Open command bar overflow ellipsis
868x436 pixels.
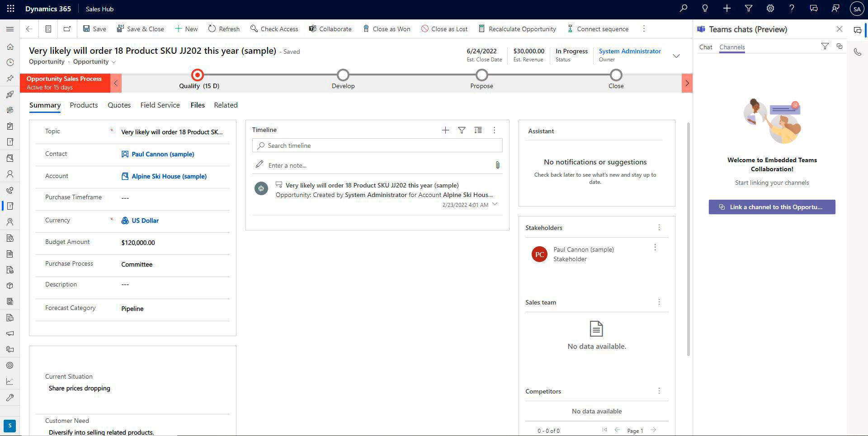pyautogui.click(x=644, y=29)
